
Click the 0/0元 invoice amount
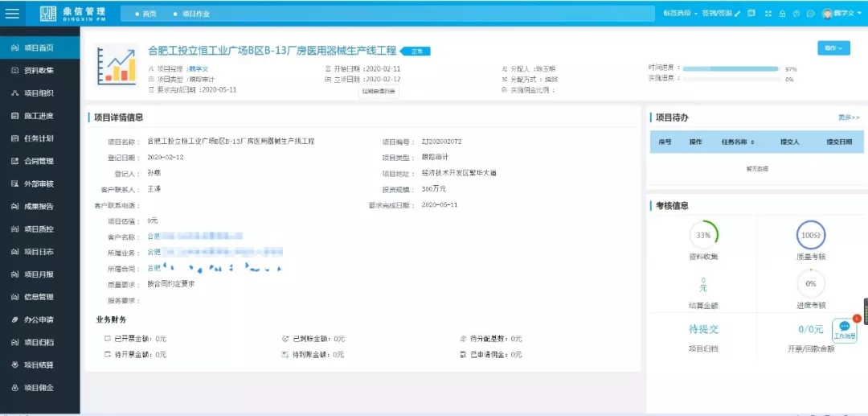pos(811,329)
